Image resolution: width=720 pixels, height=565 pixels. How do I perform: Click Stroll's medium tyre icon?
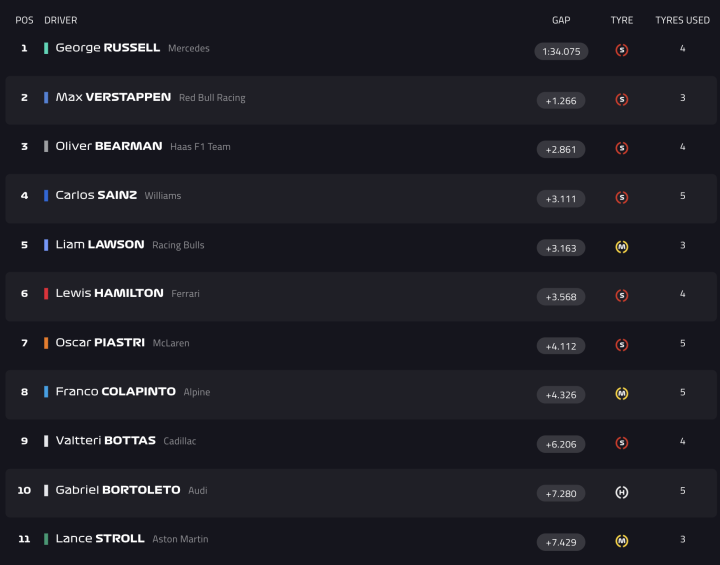point(621,541)
